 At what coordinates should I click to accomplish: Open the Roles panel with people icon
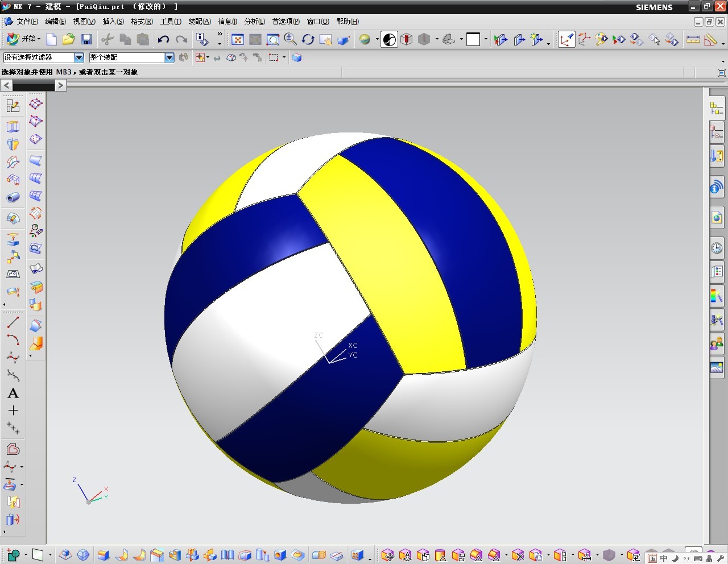[717, 343]
